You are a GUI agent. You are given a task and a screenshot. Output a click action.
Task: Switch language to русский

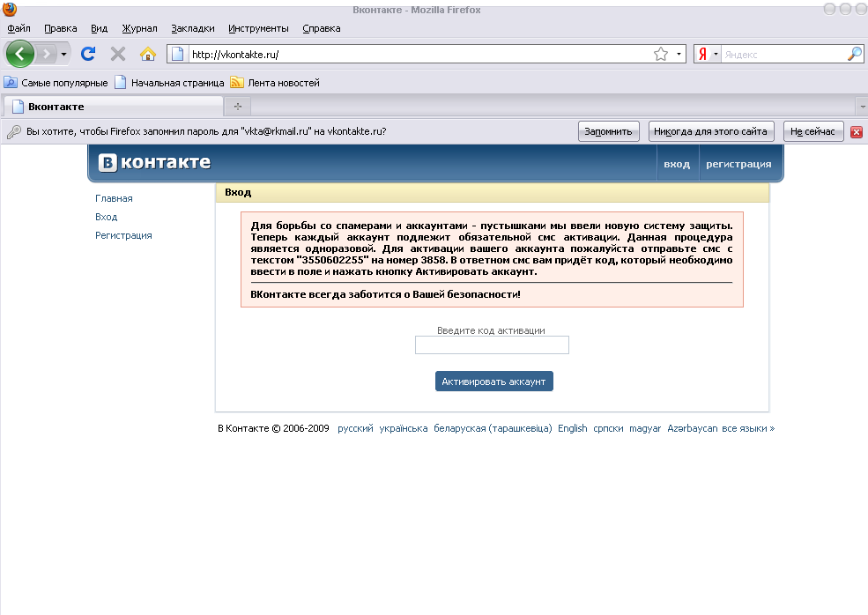355,428
